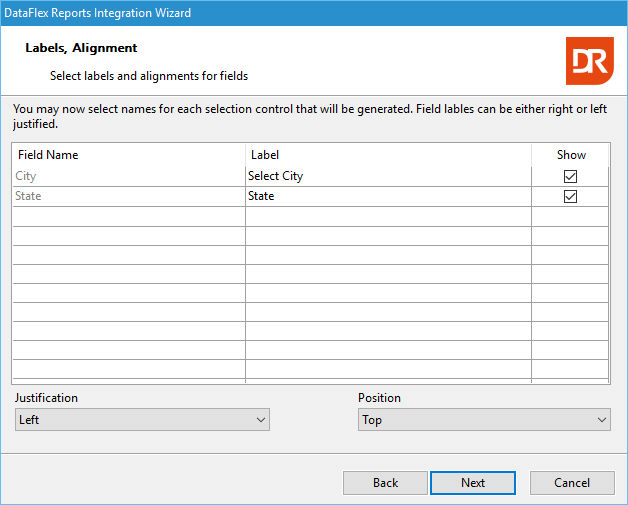Click Next to continue the wizard
Screen dimensions: 628x505
473,483
